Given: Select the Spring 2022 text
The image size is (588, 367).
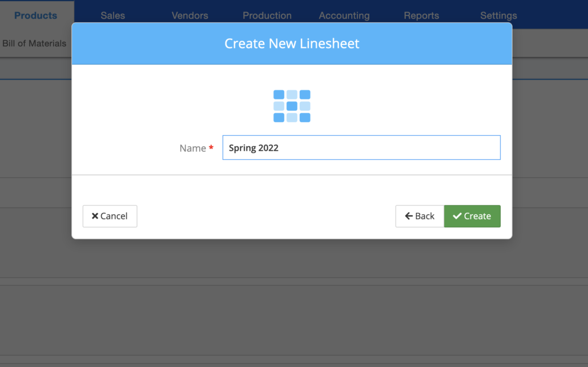Looking at the screenshot, I should click(253, 147).
